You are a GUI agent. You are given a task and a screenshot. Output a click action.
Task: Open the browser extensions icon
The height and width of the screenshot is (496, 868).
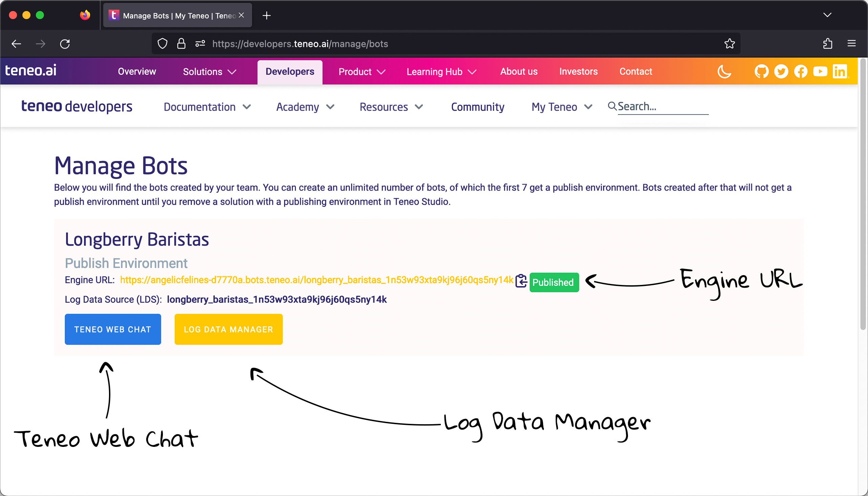point(827,44)
